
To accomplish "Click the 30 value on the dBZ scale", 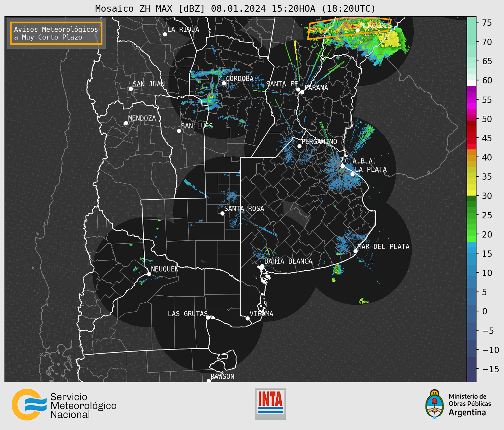I will click(x=487, y=196).
